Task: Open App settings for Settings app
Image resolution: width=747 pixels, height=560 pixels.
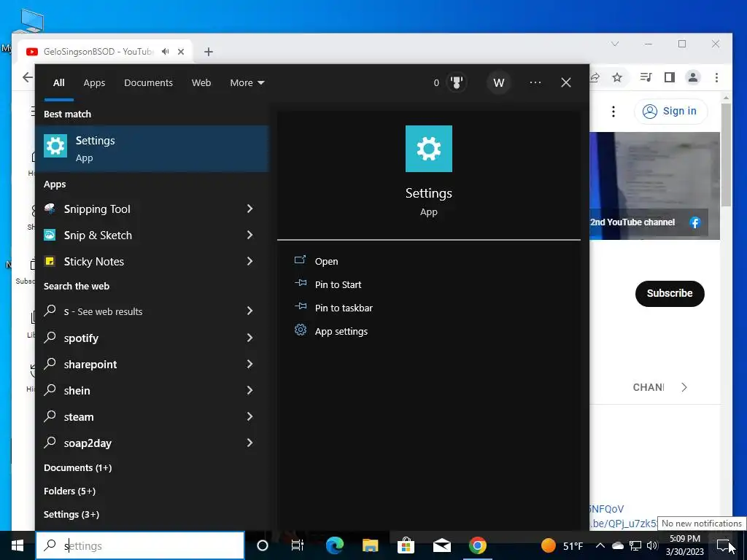Action: tap(341, 331)
